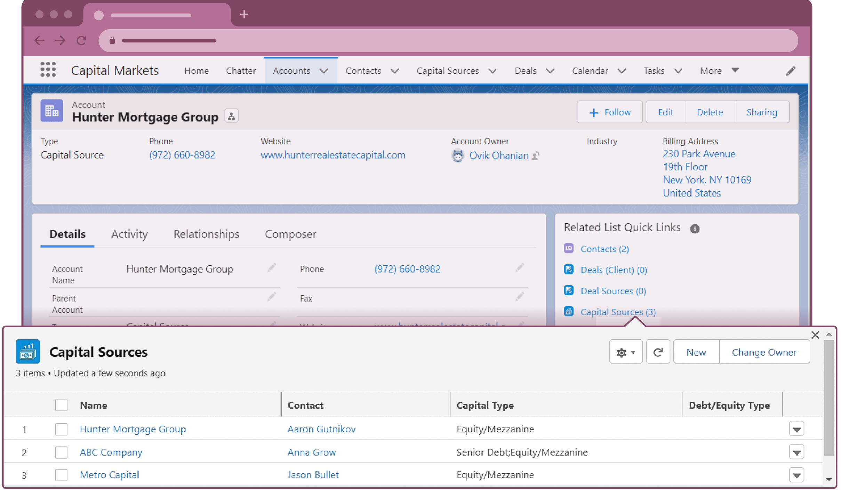Check the Hunter Mortgage Group row checkbox
The height and width of the screenshot is (504, 841).
[61, 429]
